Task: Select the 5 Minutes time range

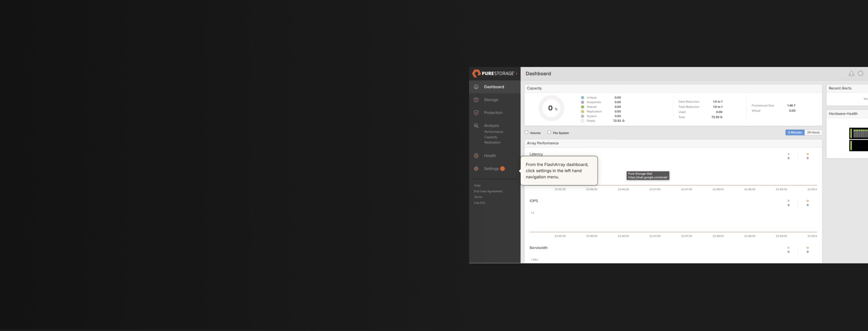Action: point(795,132)
